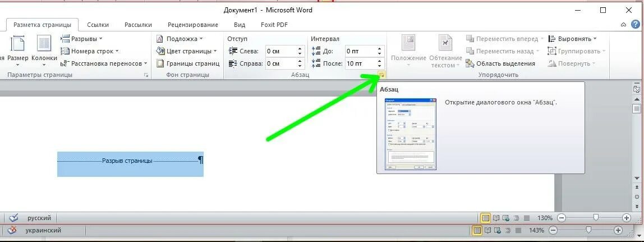Open Переместить назад dropdown arrow

pyautogui.click(x=538, y=51)
